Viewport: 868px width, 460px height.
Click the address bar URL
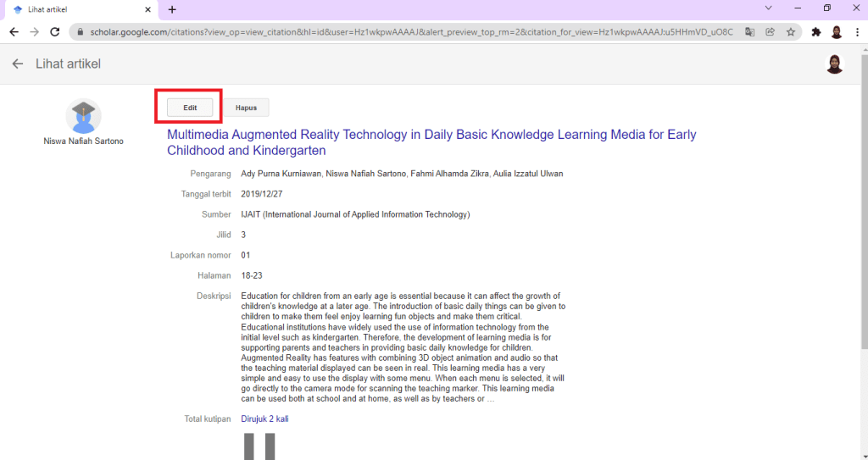[x=407, y=32]
